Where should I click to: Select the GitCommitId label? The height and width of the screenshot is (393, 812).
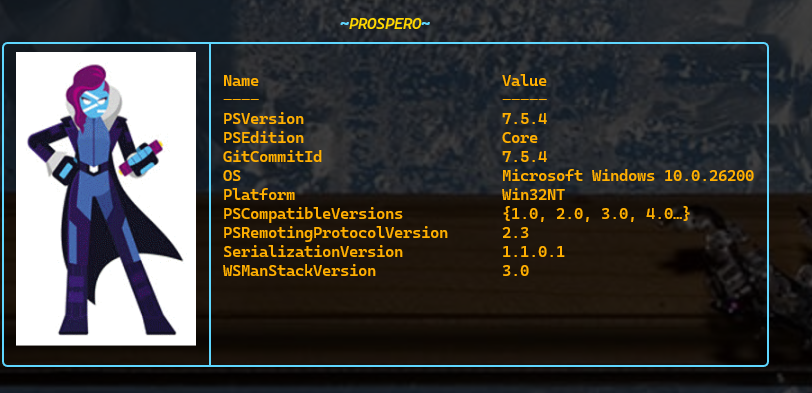click(272, 157)
